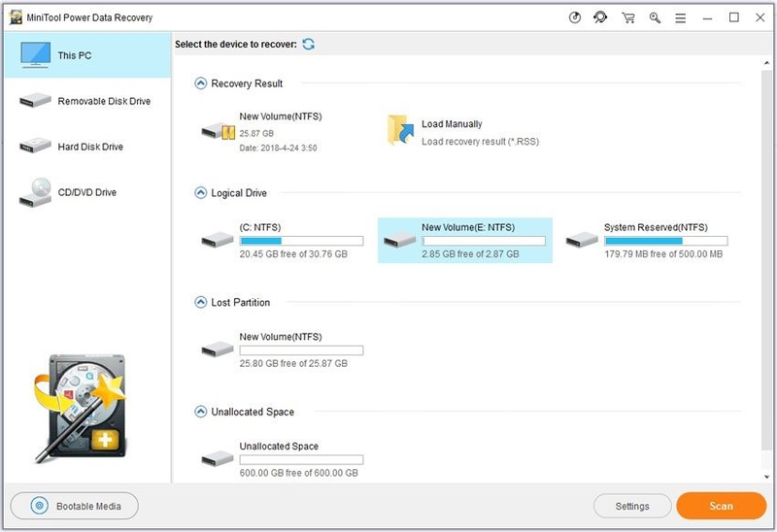Screen dimensions: 777x532
Task: Close the MiniTool Power Data Recovery window
Action: pos(760,17)
